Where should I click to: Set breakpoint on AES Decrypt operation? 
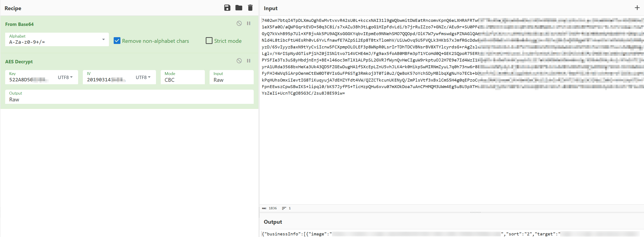(x=249, y=61)
